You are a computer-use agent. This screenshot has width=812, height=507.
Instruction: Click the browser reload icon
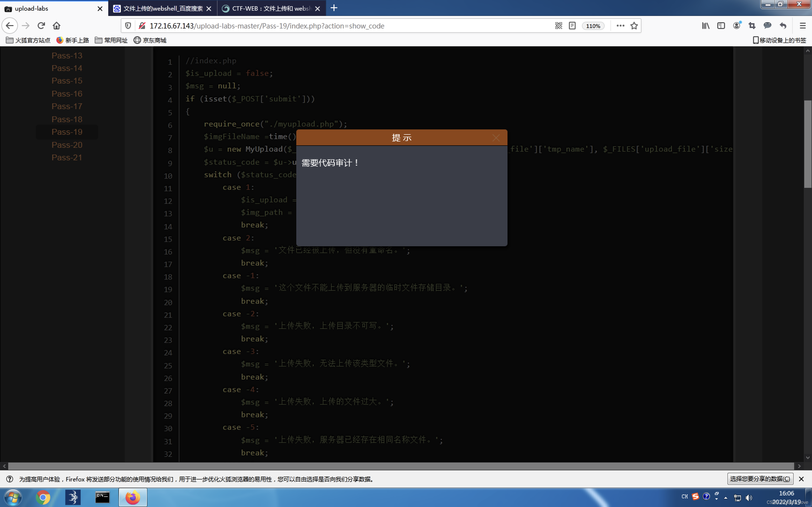click(x=41, y=26)
